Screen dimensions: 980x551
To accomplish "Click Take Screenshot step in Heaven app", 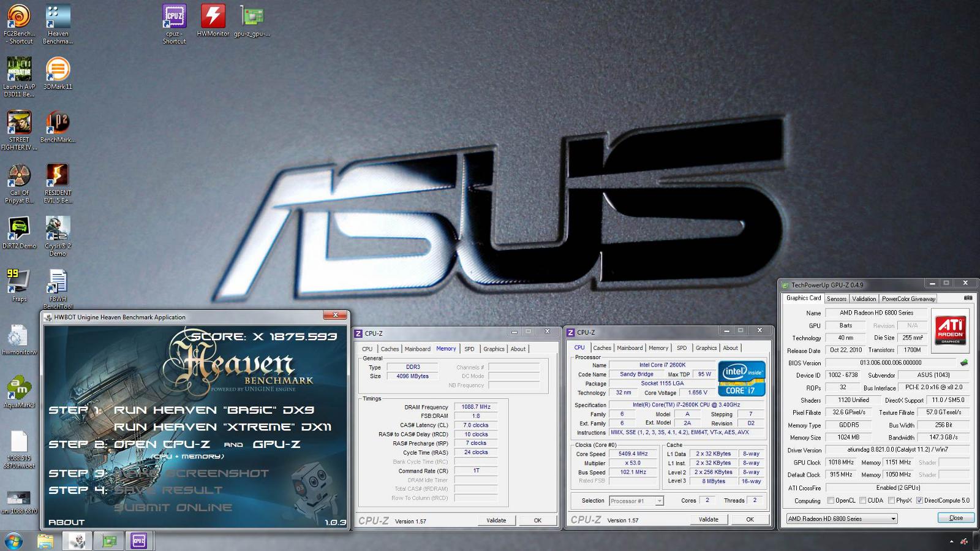I will pos(192,473).
